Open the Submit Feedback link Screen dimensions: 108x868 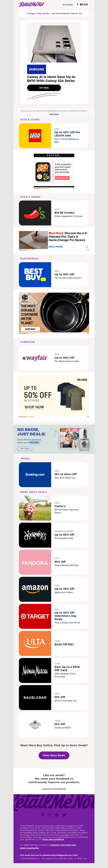coord(54,789)
